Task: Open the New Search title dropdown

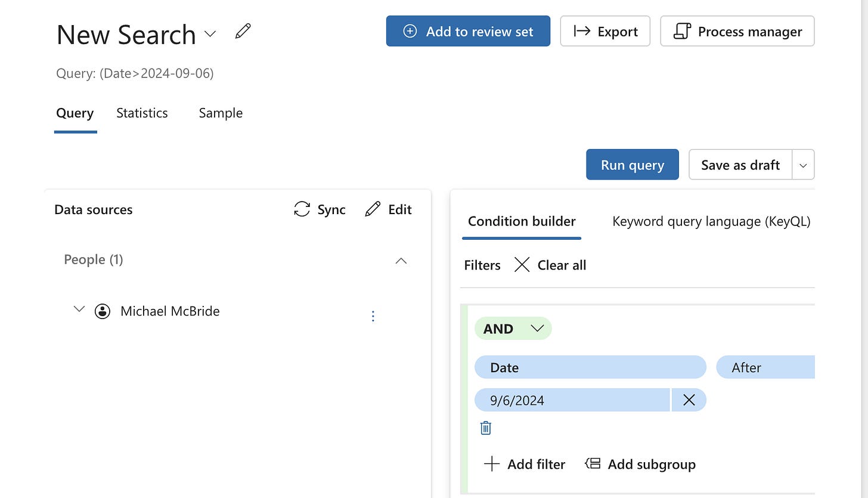Action: coord(210,34)
